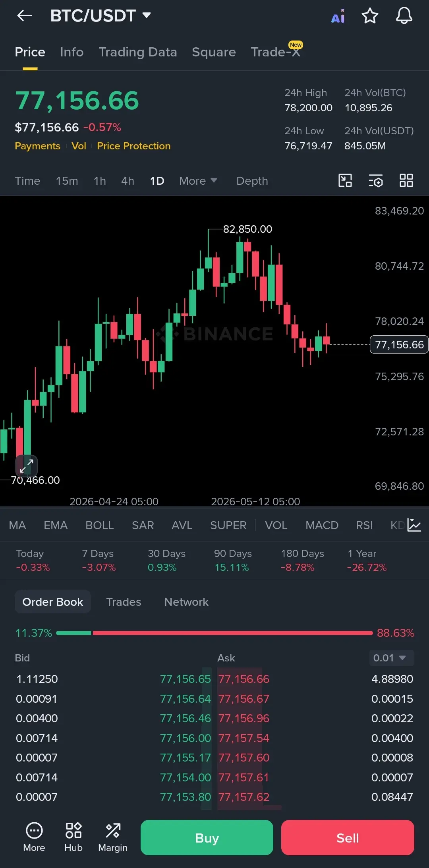Open the Price Protection tag
Image resolution: width=429 pixels, height=868 pixels.
(x=133, y=146)
